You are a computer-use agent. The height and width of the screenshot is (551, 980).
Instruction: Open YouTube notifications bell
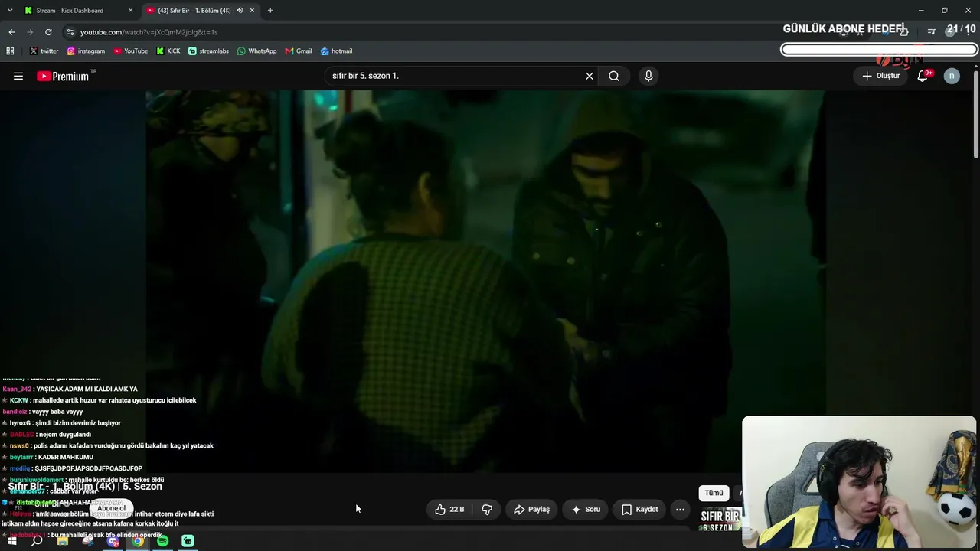923,76
